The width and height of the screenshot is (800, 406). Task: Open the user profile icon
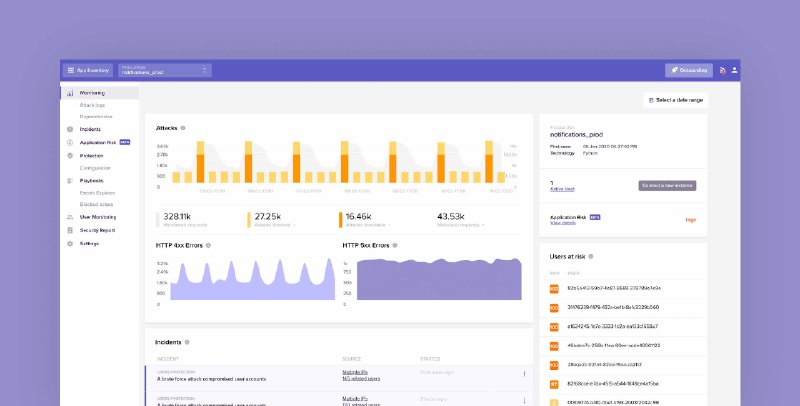pos(734,70)
